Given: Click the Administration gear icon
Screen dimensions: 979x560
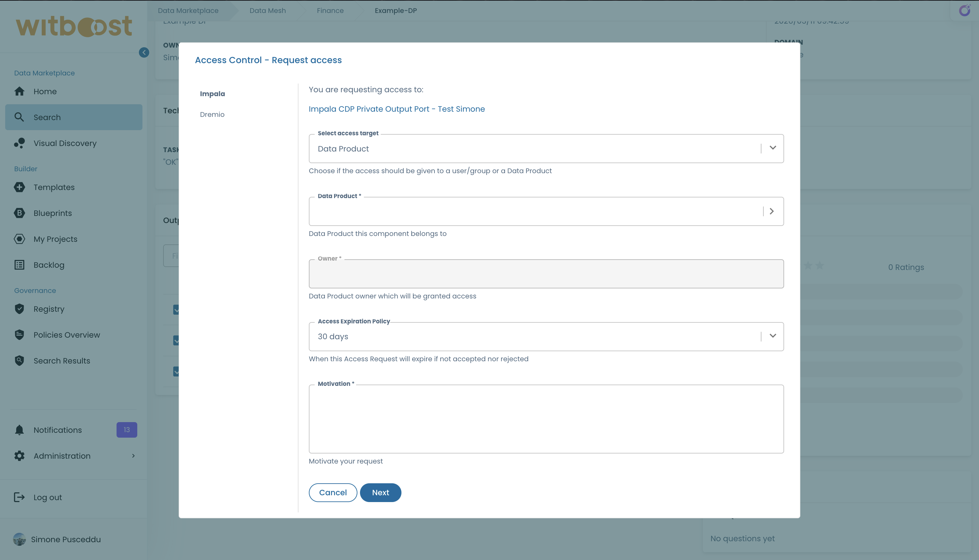Looking at the screenshot, I should coord(19,455).
